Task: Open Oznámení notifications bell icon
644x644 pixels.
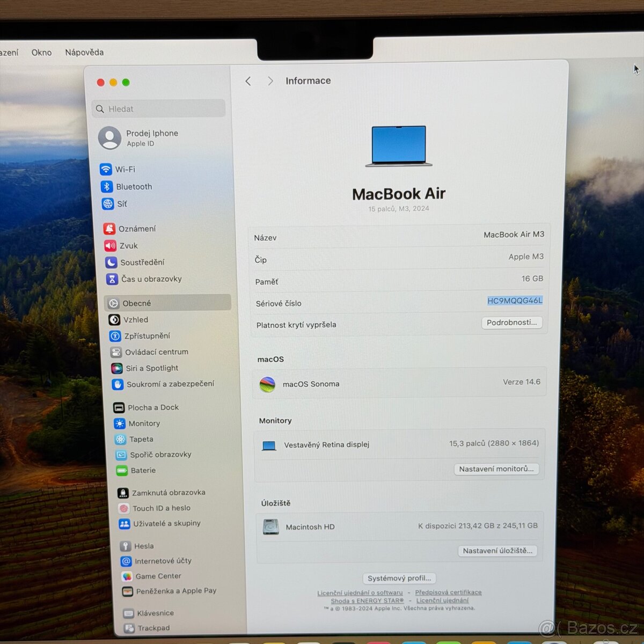Action: [x=109, y=229]
